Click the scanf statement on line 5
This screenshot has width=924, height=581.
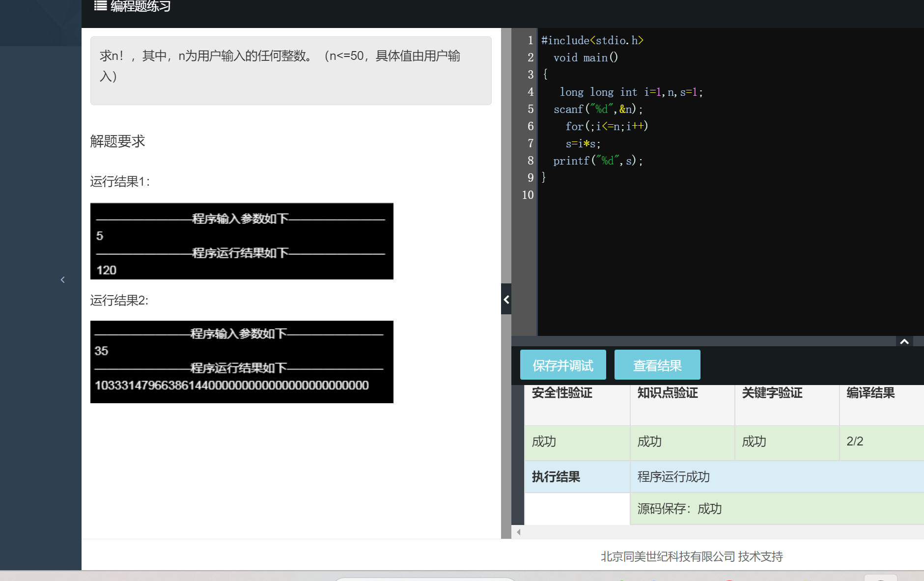(598, 109)
